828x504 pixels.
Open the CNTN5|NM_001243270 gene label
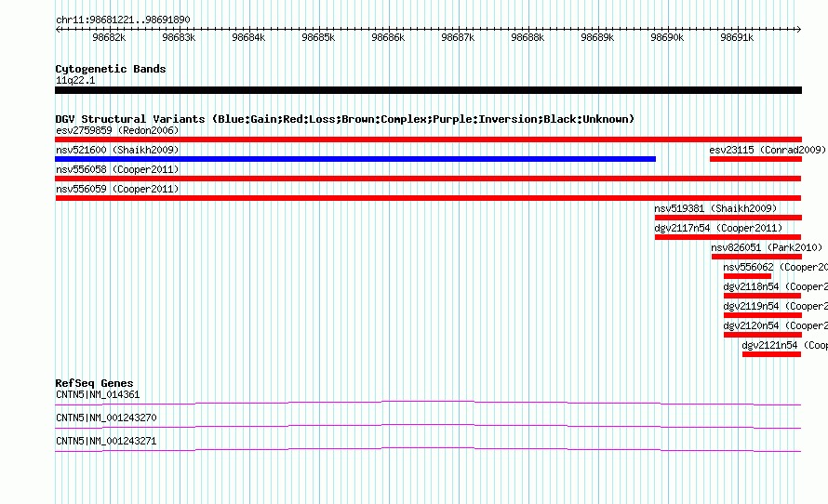click(106, 418)
